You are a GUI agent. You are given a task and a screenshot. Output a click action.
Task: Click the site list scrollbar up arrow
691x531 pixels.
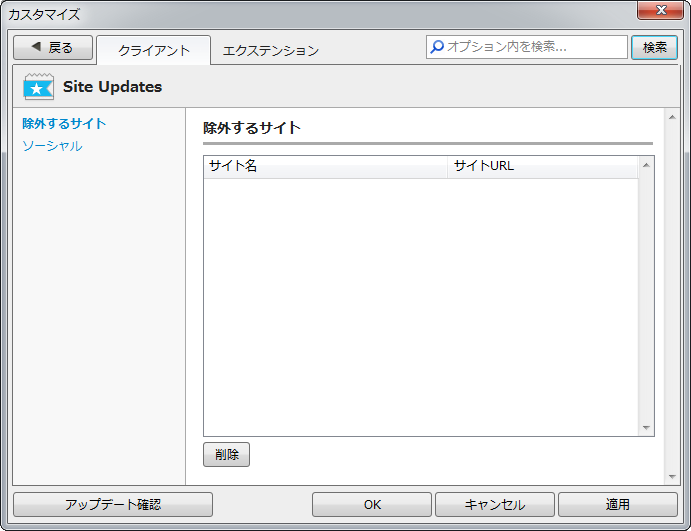646,165
